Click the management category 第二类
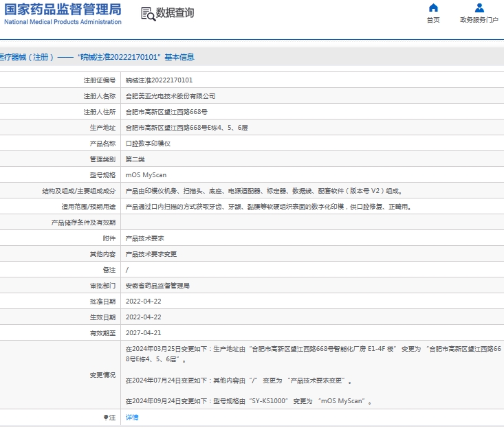The height and width of the screenshot is (432, 504). tap(135, 159)
